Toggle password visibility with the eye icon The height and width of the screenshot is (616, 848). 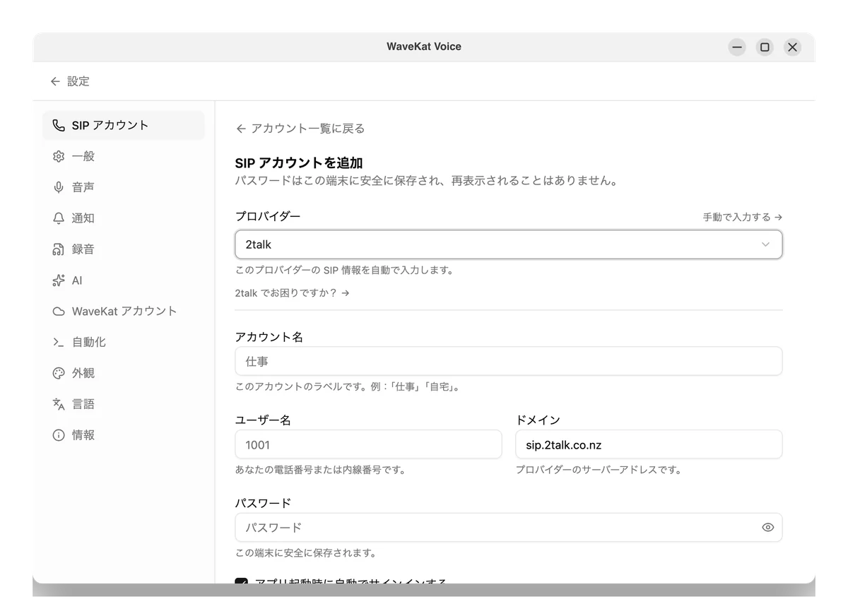point(768,527)
